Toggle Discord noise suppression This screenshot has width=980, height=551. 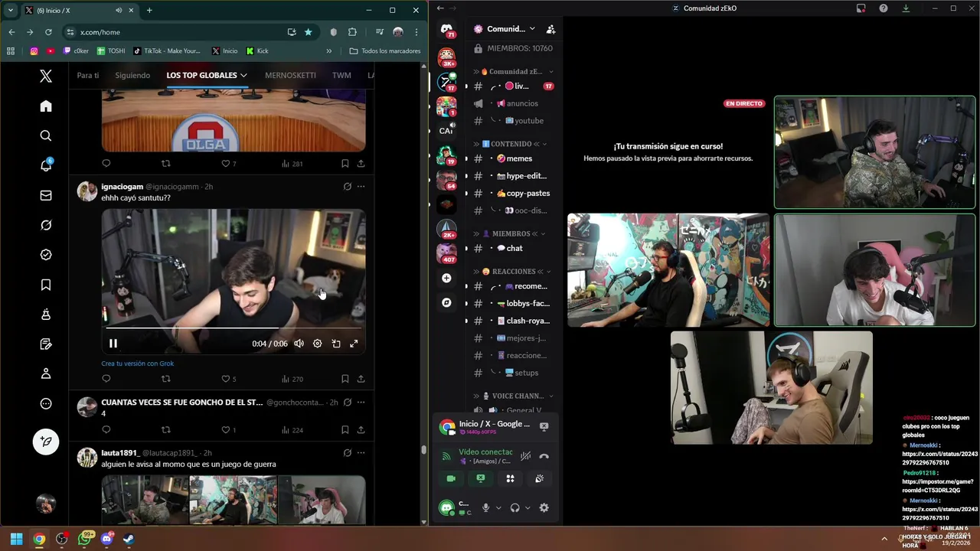[x=525, y=456]
